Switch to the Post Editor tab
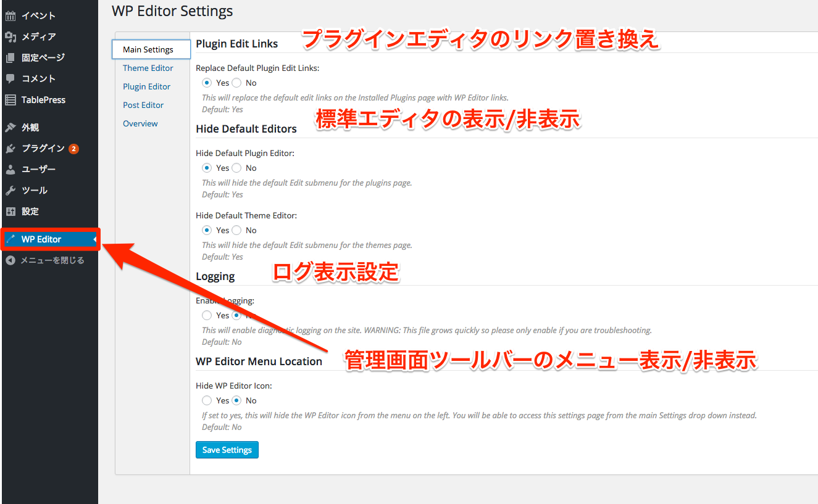Screen dimensions: 818x504 coord(143,105)
